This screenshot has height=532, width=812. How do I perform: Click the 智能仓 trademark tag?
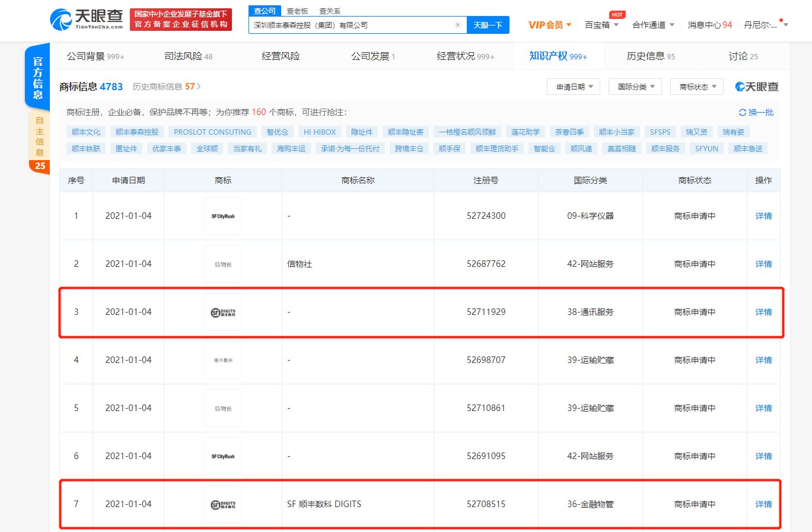point(544,148)
